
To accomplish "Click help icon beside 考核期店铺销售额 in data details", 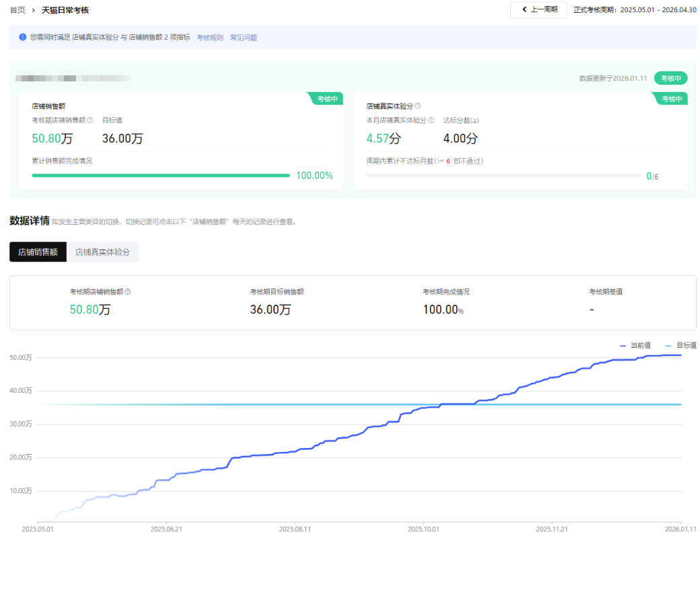I will click(x=128, y=292).
